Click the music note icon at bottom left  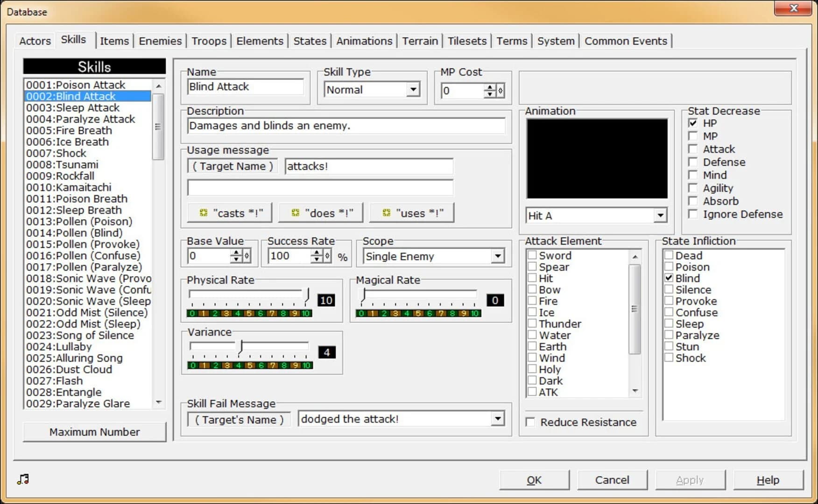22,479
